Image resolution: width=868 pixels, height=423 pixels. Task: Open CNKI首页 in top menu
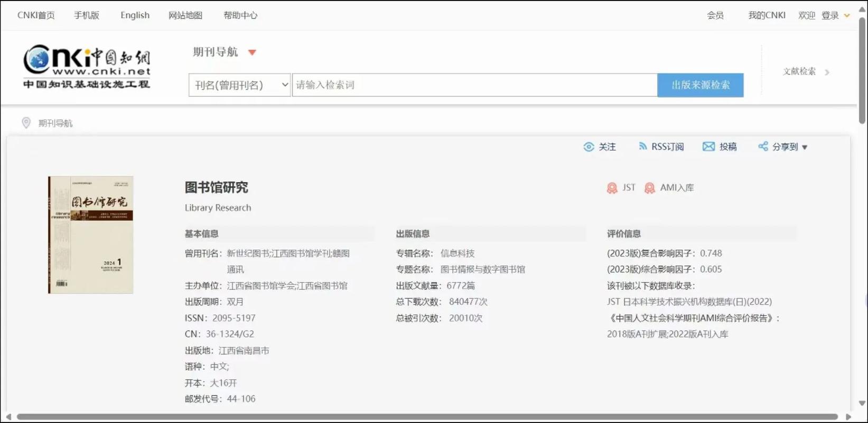tap(36, 15)
